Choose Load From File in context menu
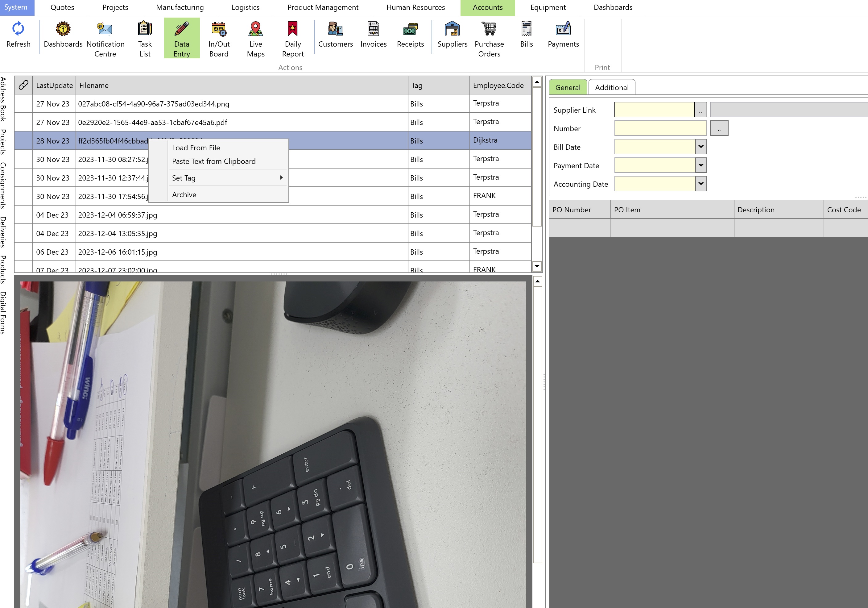This screenshot has width=868, height=608. point(219,148)
